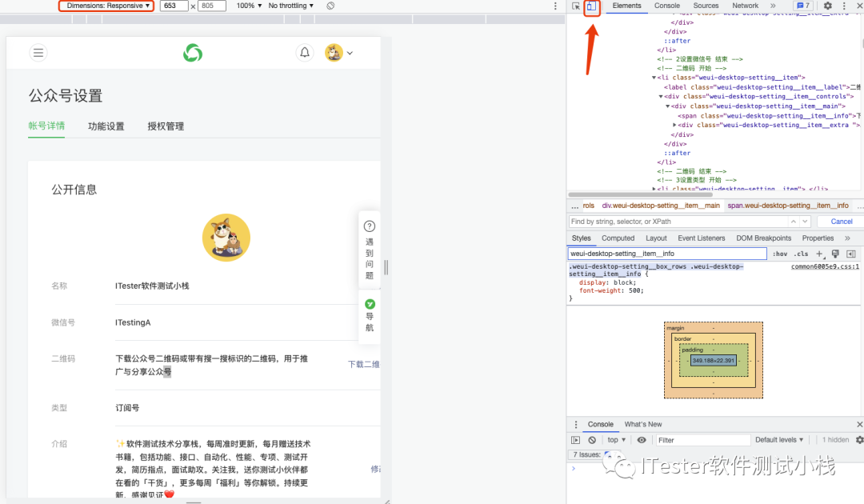The height and width of the screenshot is (504, 864).
Task: Jump to previous search result arrow
Action: [793, 222]
